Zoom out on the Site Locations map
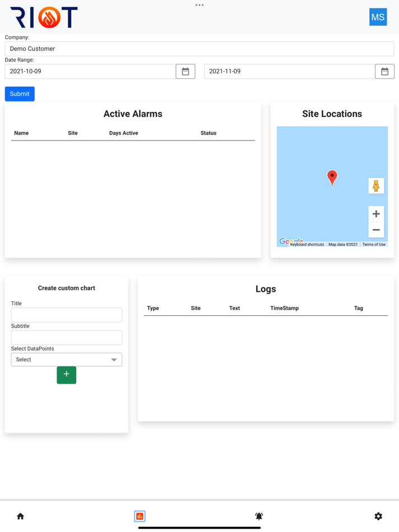 click(x=376, y=230)
